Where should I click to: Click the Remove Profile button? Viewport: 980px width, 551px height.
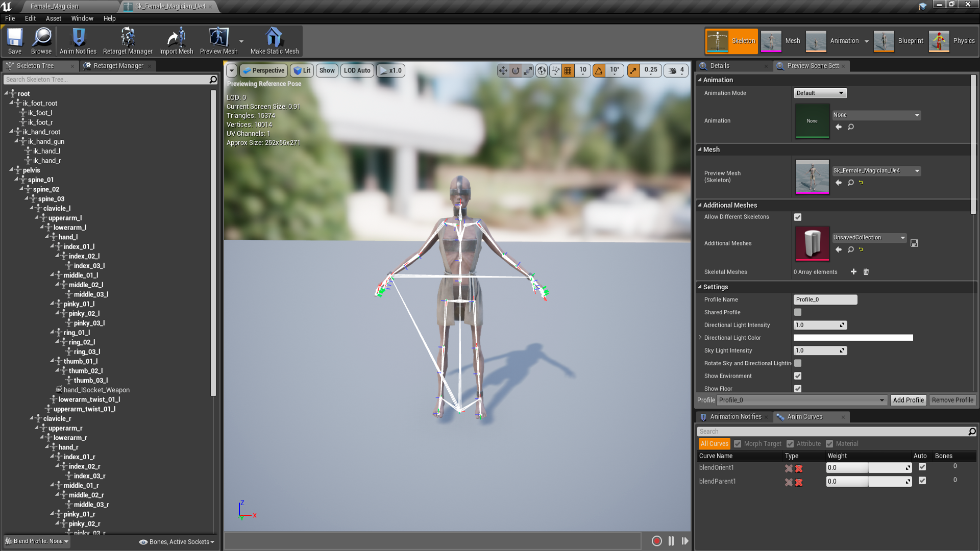[952, 400]
